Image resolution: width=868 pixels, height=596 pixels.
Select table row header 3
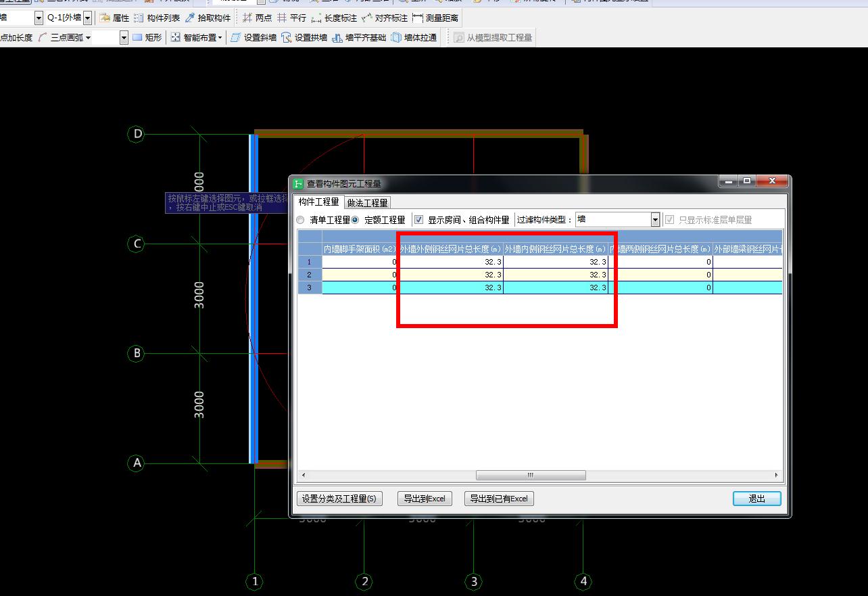[310, 288]
